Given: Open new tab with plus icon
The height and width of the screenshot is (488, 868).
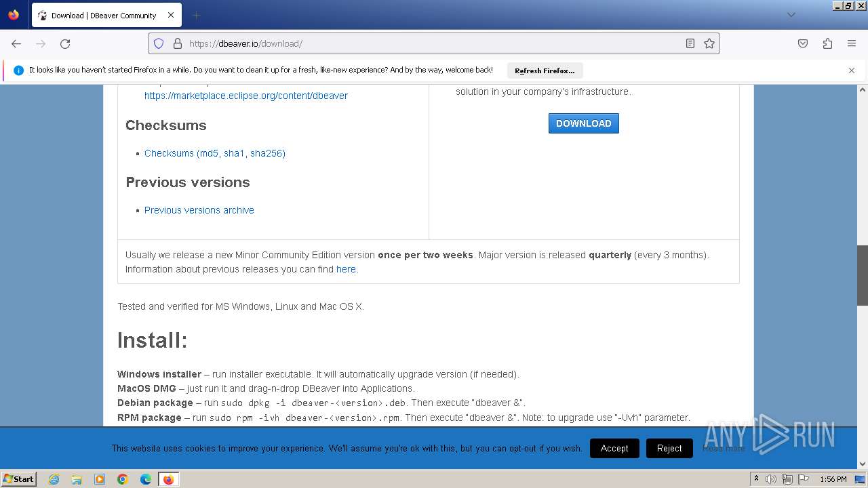Looking at the screenshot, I should [x=196, y=15].
